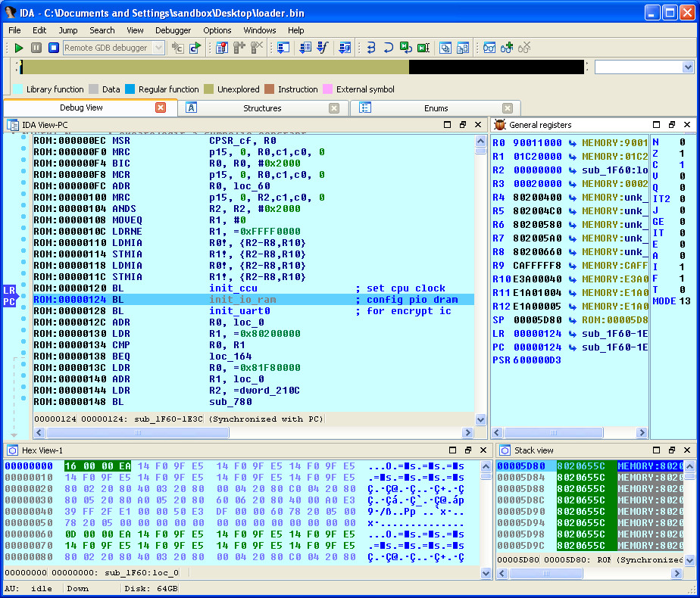
Task: Close the General registers panel
Action: [687, 125]
